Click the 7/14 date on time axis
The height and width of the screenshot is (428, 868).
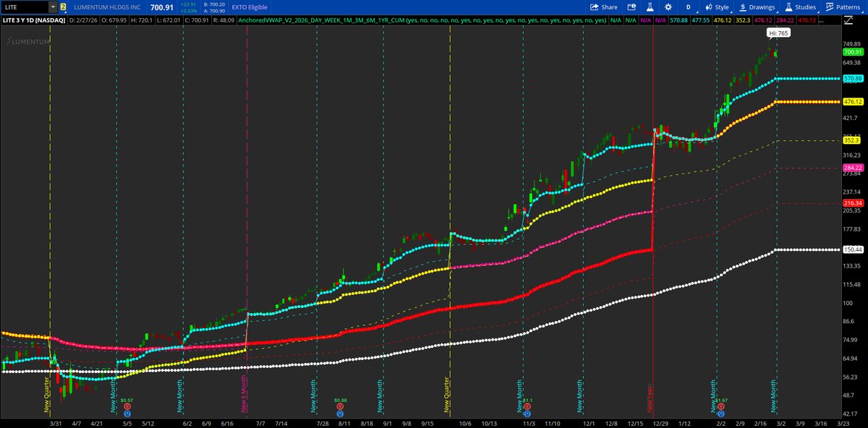(x=281, y=423)
